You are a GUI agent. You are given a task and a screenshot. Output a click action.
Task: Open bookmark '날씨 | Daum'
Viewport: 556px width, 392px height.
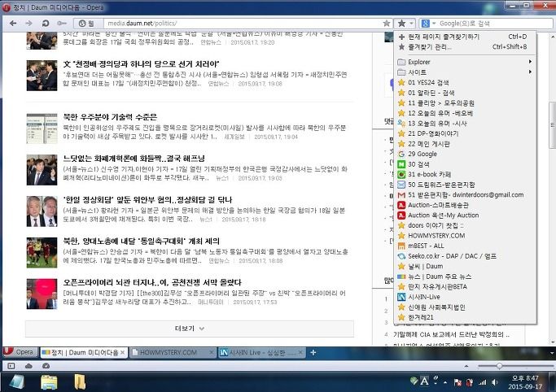point(465,266)
